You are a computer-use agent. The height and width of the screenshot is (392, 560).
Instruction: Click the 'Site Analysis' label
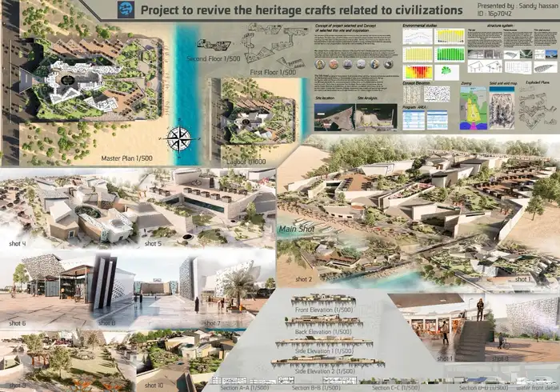[367, 98]
